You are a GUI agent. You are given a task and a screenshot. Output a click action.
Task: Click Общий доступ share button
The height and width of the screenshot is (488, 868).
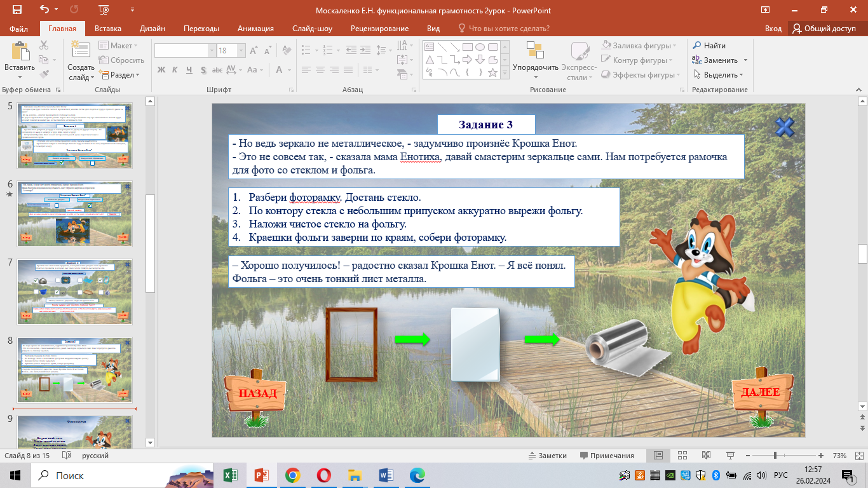click(824, 29)
